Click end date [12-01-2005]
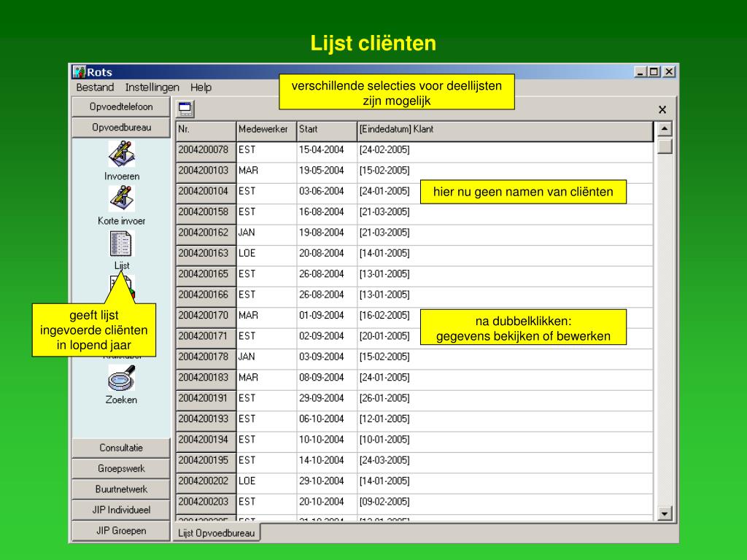This screenshot has width=747, height=560. [384, 419]
